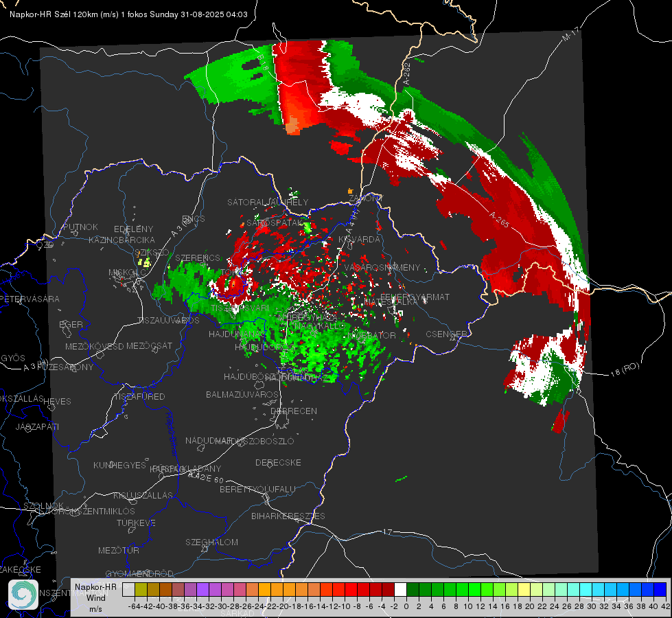This screenshot has height=618, width=672.
Task: Click the SÁROSPATAK label
Action: point(275,223)
